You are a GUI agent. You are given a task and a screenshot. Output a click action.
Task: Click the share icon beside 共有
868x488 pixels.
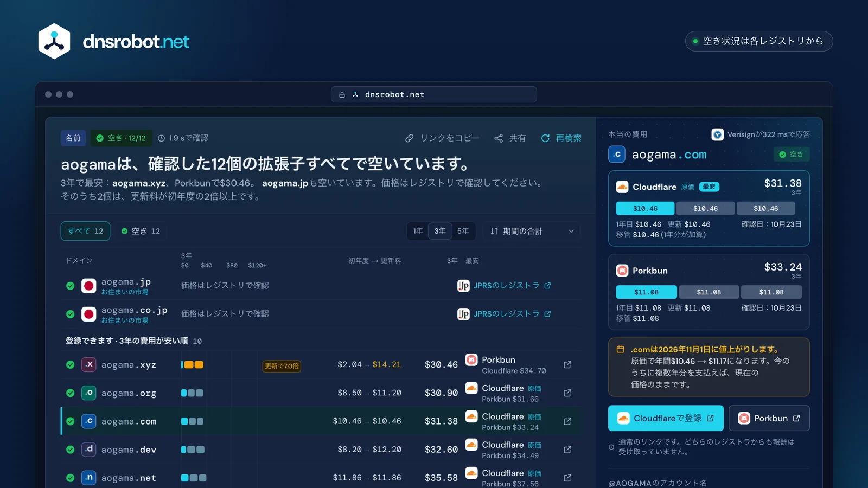pos(499,138)
